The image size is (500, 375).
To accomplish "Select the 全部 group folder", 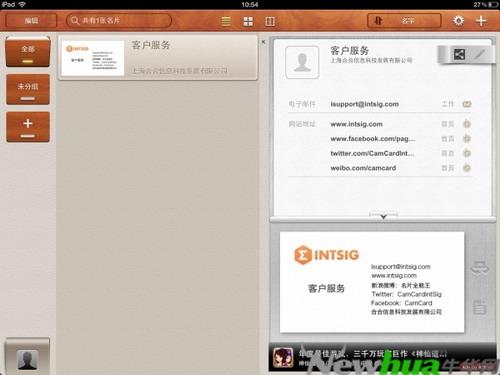I will tap(28, 52).
